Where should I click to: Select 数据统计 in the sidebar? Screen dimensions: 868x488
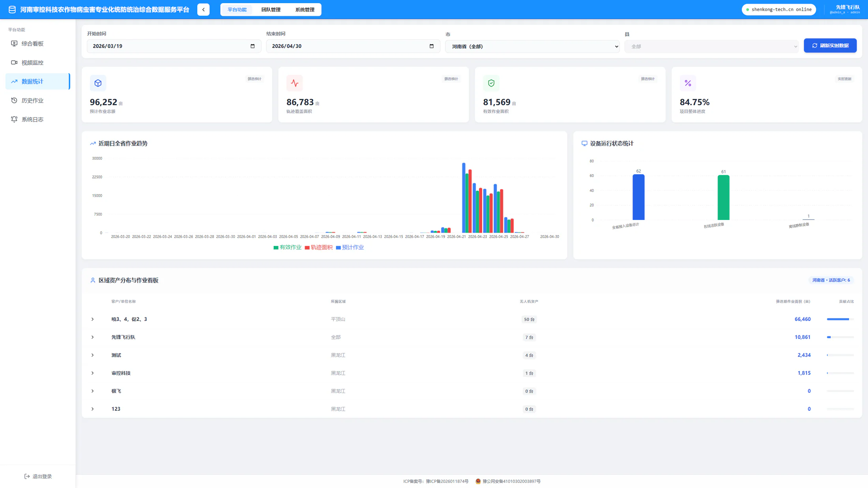[x=38, y=82]
